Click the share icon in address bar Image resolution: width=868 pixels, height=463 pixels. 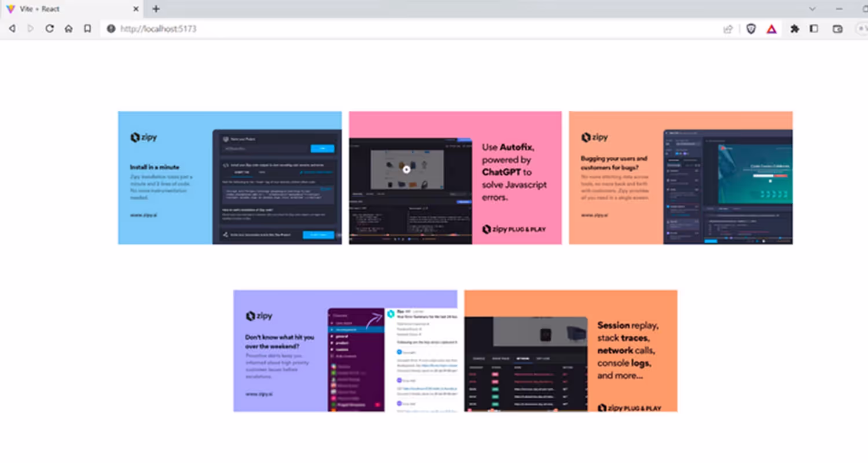pos(728,29)
